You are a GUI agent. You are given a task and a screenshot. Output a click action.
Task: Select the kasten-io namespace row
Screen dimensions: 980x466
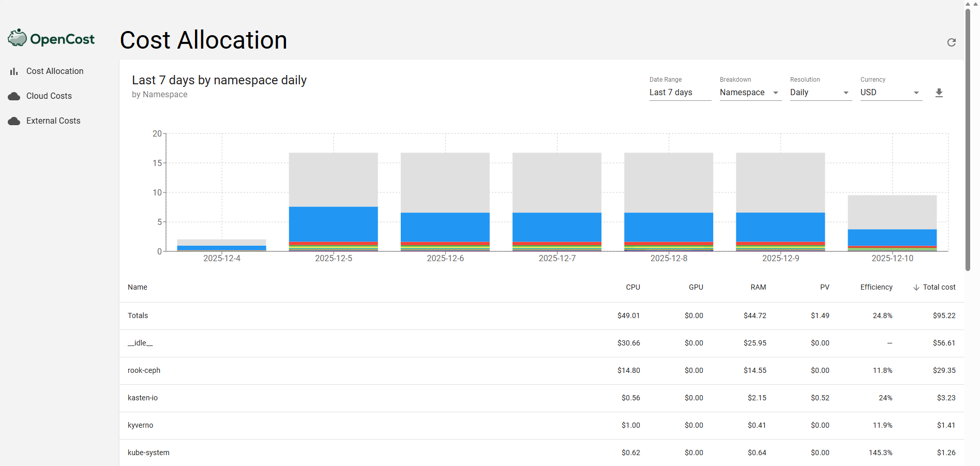[143, 398]
